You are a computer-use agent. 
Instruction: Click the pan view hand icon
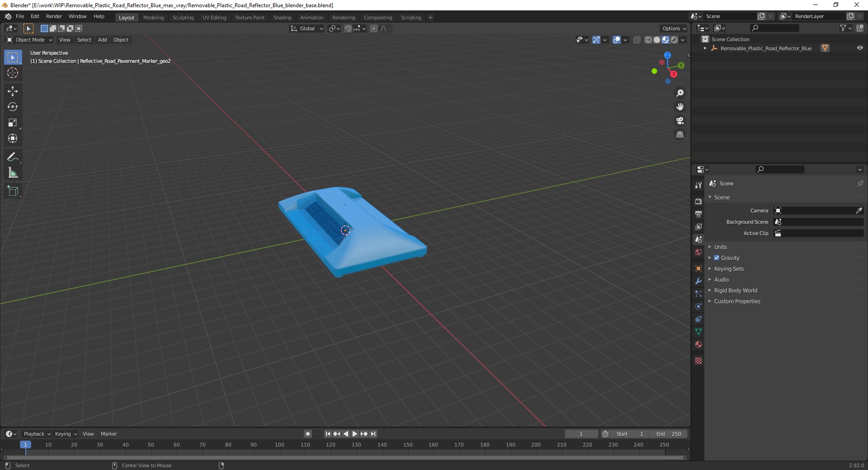680,107
